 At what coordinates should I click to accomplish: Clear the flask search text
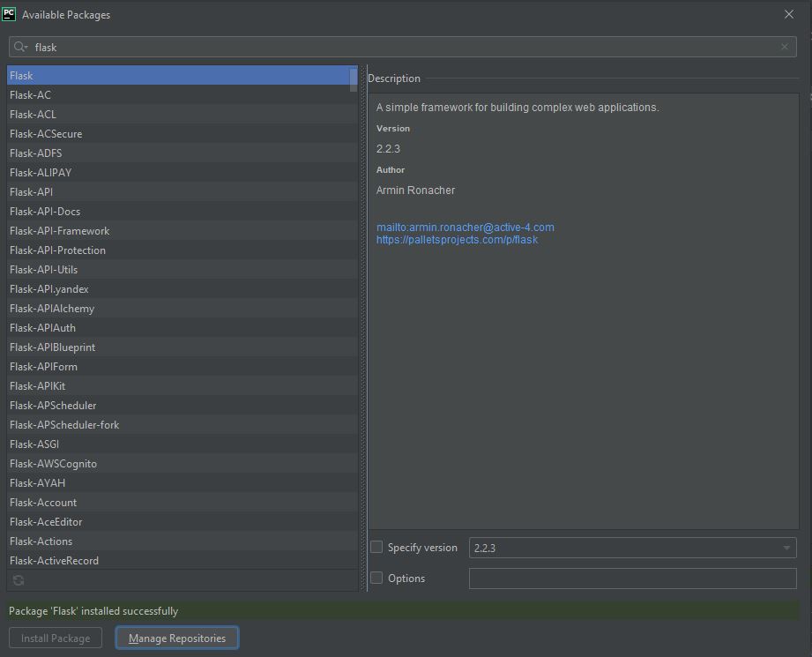tap(785, 46)
